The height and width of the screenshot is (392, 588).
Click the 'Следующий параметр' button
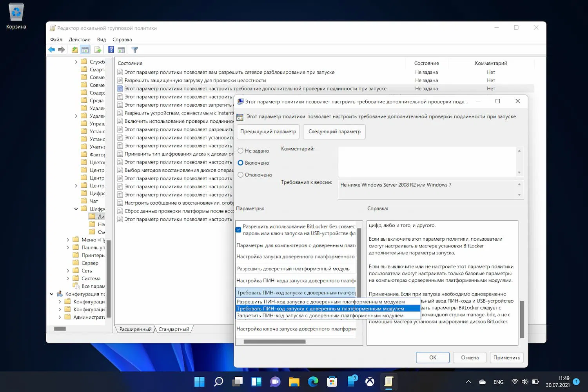(334, 132)
